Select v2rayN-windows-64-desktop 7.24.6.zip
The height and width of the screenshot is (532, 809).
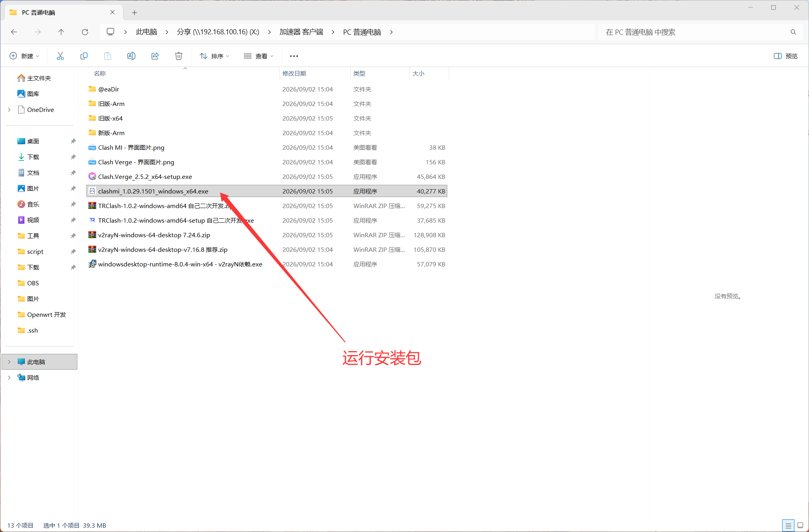267,235
